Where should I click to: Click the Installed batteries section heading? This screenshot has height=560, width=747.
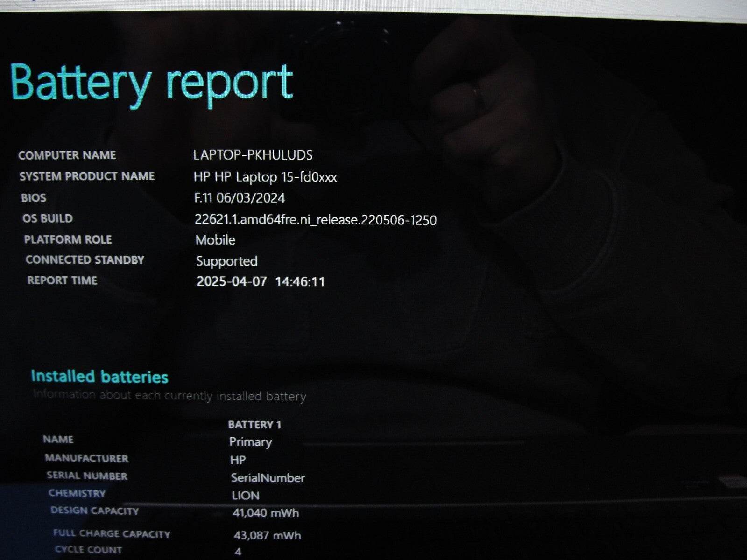(x=99, y=376)
